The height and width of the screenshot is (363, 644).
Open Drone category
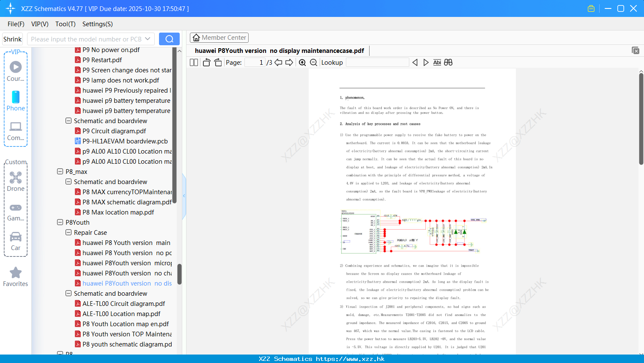point(16,181)
